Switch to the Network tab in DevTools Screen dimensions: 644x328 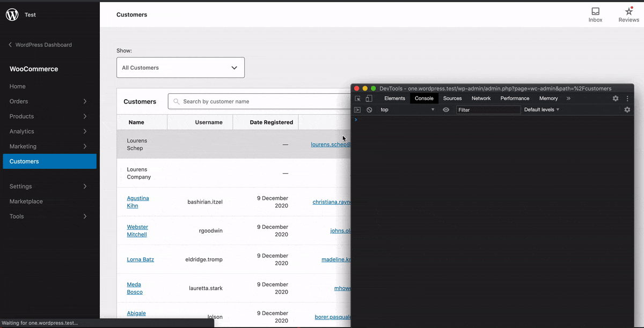click(481, 98)
